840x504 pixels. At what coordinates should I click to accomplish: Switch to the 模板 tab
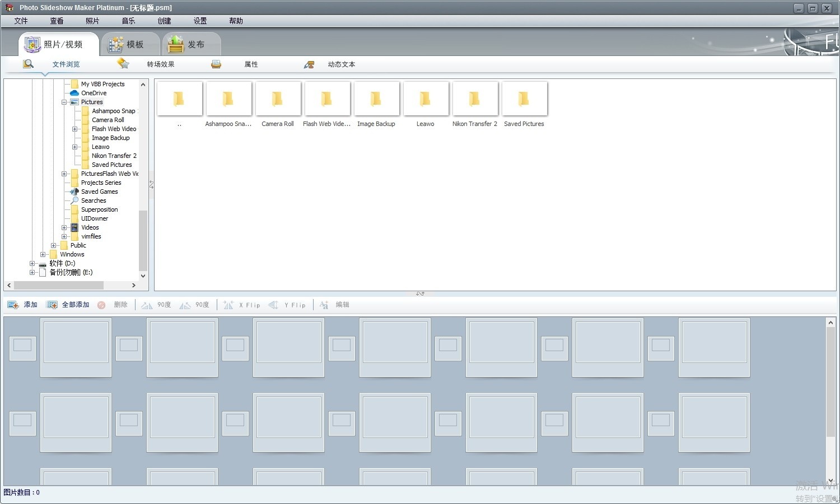coord(130,44)
